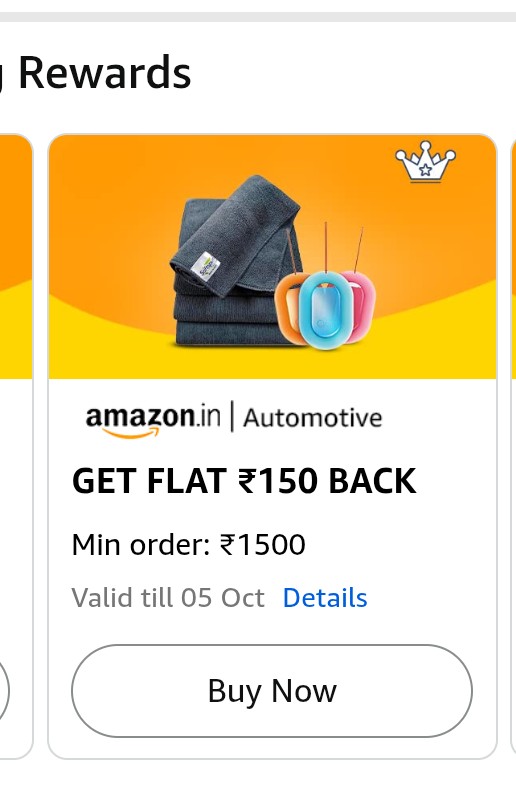Open the partially visible previous reward card
This screenshot has height=798, width=516.
(15, 446)
